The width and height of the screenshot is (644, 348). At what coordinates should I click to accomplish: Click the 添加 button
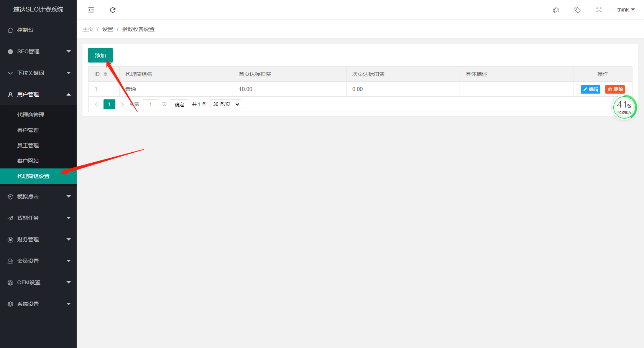100,55
